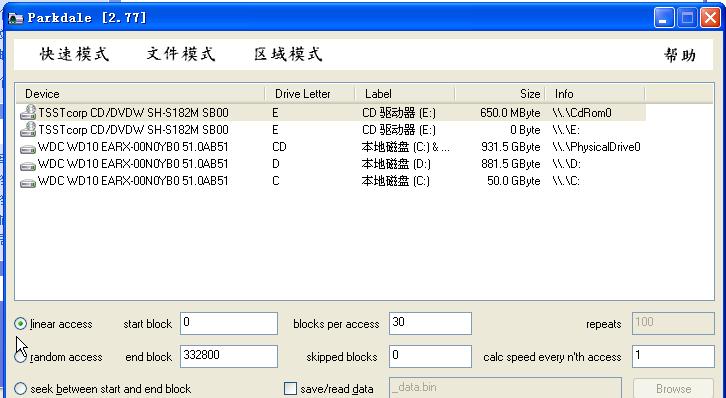The image size is (726, 398).
Task: Click CD 驱动器 (E:) label in first row
Action: coord(399,112)
